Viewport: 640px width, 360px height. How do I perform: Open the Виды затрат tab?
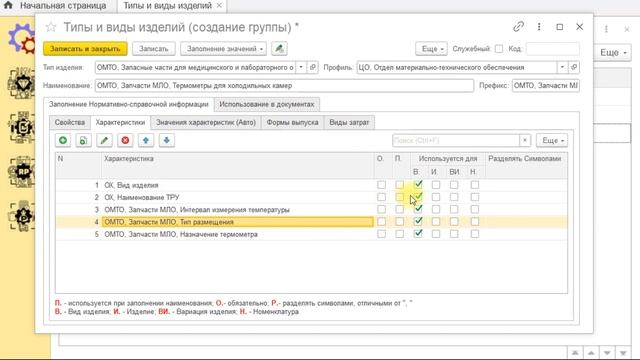[349, 122]
